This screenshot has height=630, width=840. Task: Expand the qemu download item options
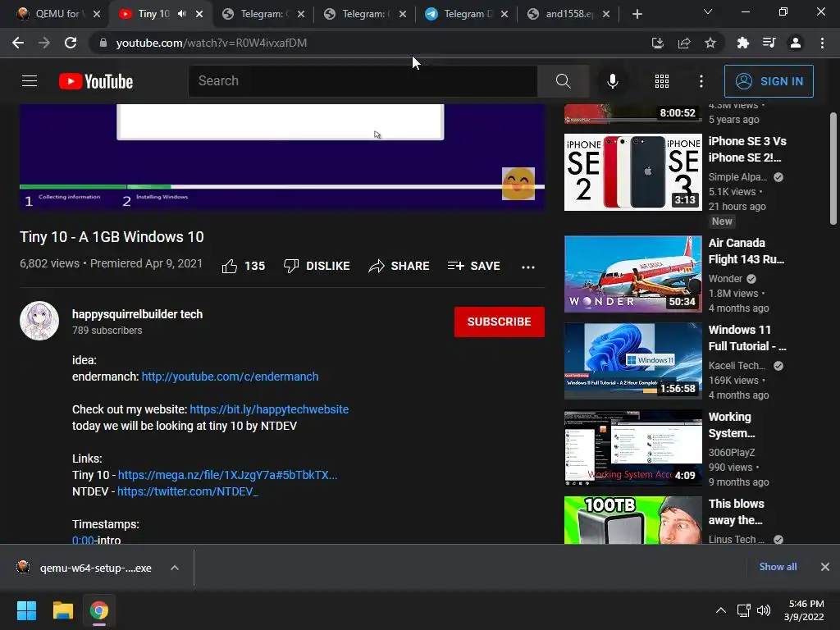click(x=175, y=568)
